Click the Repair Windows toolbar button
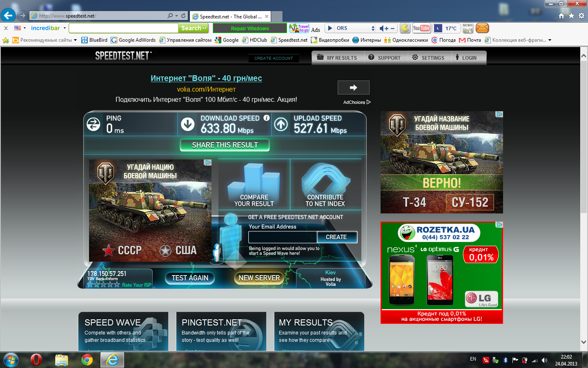Viewport: 588px width, 368px height. (x=250, y=28)
